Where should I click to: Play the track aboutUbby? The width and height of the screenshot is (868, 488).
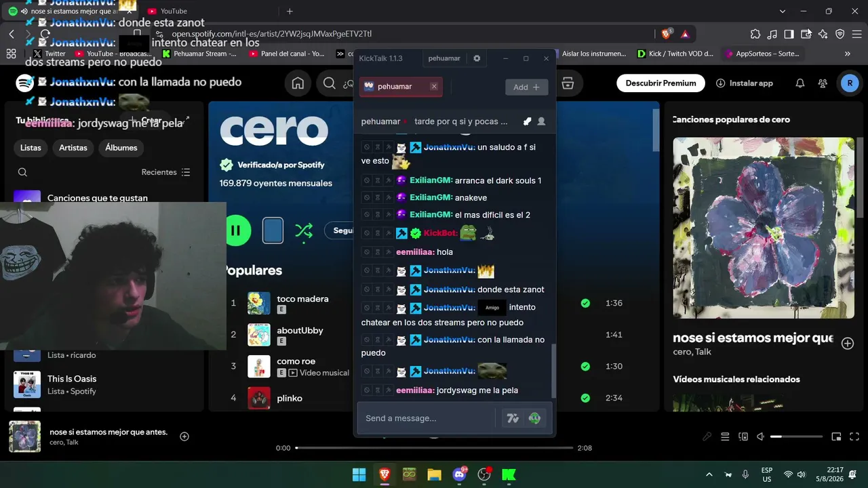point(300,331)
